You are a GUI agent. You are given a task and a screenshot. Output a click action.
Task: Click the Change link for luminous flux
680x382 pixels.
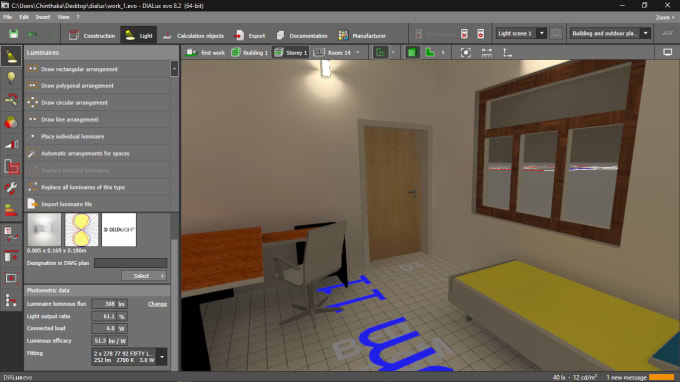click(157, 304)
